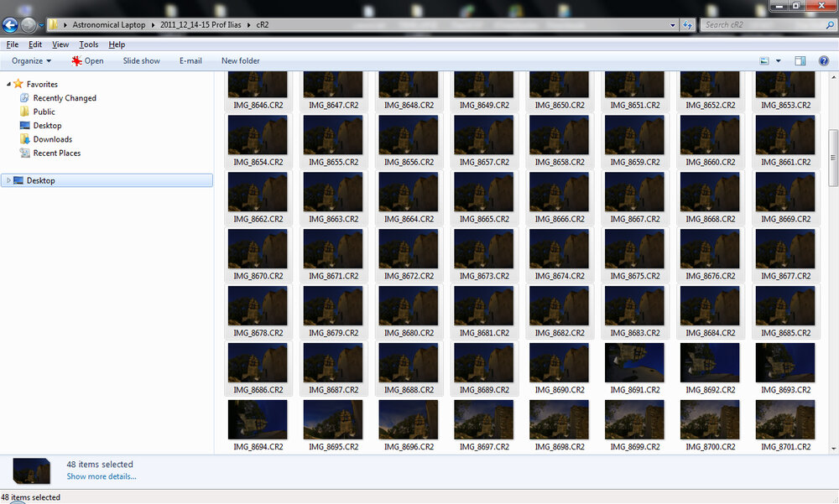Open the view options dropdown arrow
The height and width of the screenshot is (504, 839).
(778, 61)
